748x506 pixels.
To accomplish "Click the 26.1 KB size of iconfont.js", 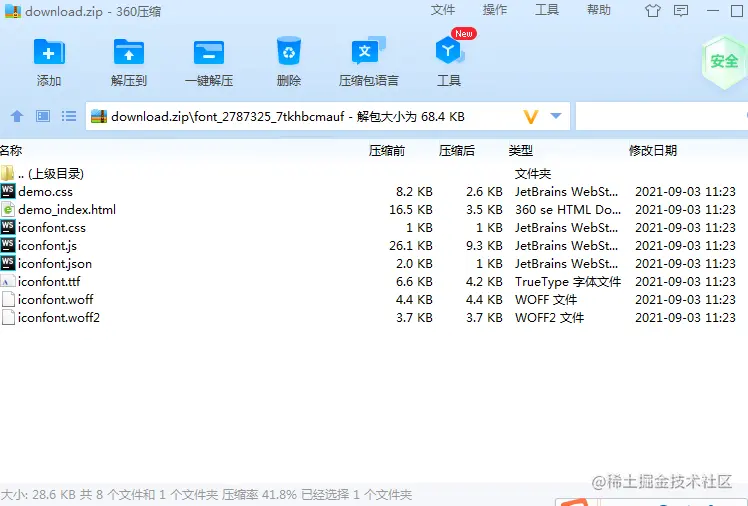I will [411, 246].
